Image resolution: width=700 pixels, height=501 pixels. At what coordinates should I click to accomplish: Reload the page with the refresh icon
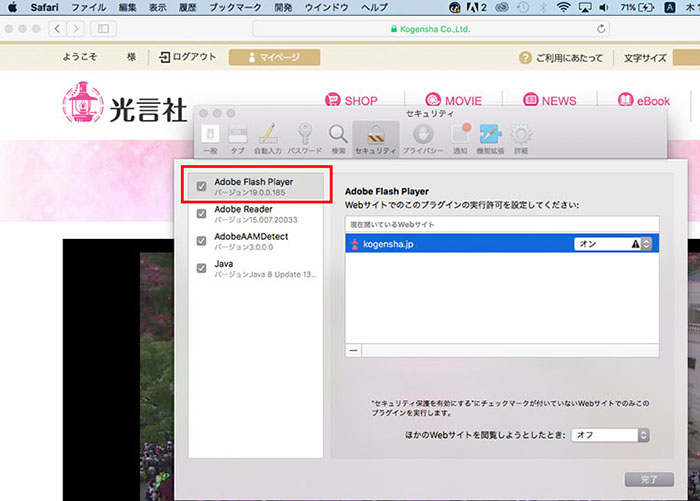(601, 29)
